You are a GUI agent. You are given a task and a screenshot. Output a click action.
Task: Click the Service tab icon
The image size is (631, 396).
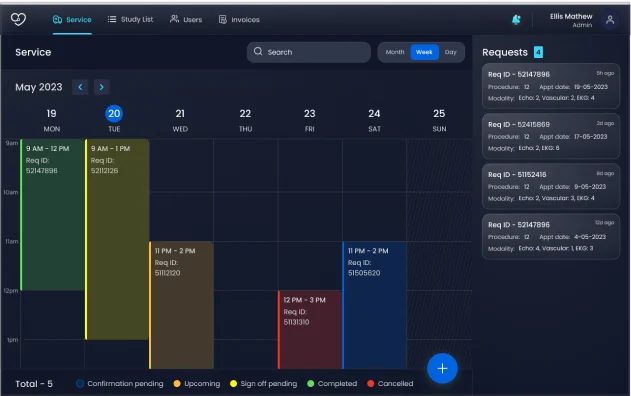pos(58,19)
